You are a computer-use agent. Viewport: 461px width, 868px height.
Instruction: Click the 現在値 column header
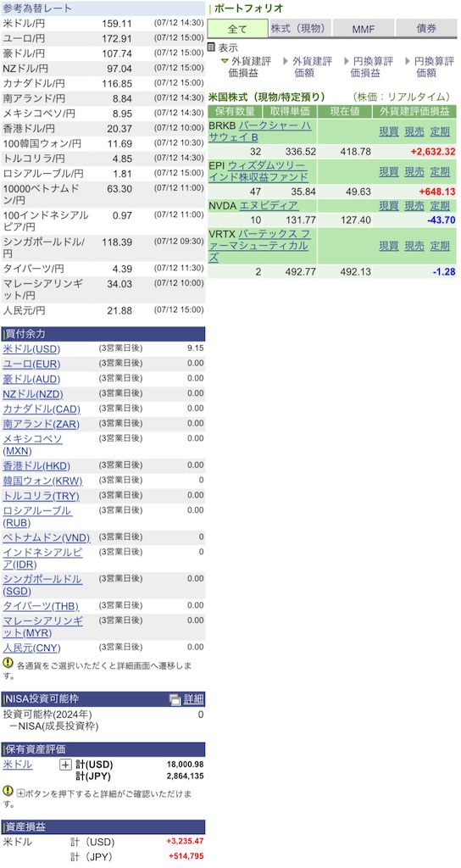tap(345, 111)
